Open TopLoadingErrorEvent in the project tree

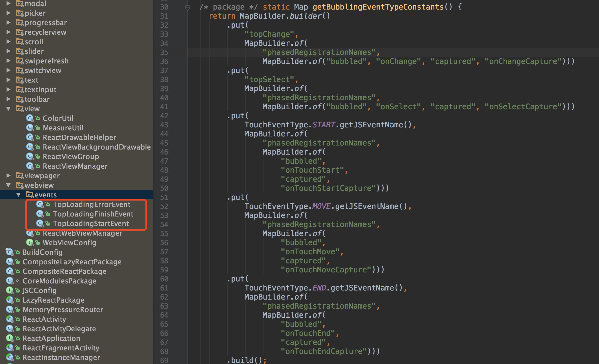point(91,204)
